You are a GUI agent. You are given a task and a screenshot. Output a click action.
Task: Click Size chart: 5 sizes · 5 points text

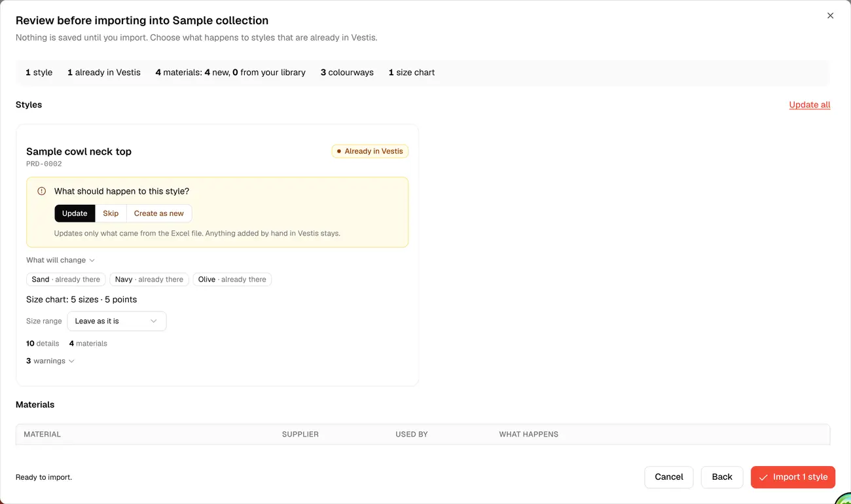click(82, 299)
